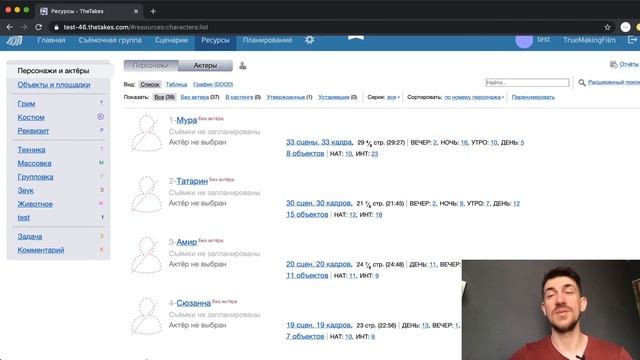Image resolution: width=640 pixels, height=360 pixels.
Task: Open character Сюзанна
Action: (x=193, y=303)
